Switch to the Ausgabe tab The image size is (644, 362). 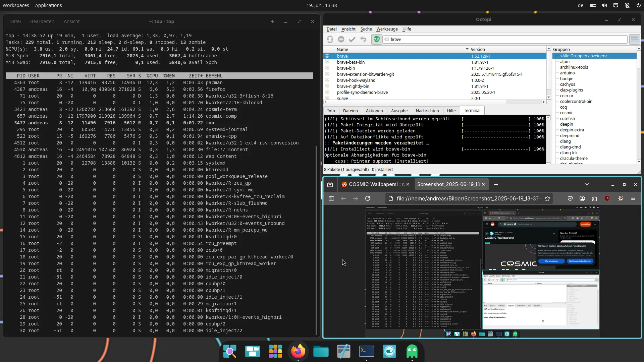coord(399,111)
